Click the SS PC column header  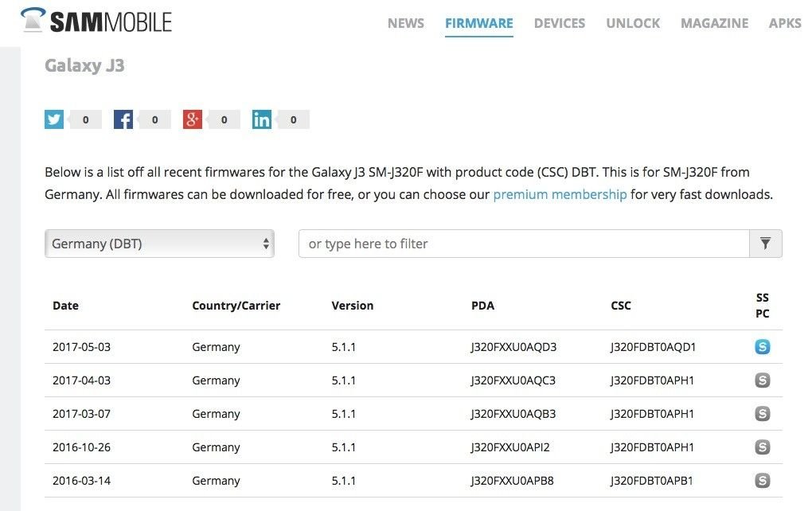point(763,306)
